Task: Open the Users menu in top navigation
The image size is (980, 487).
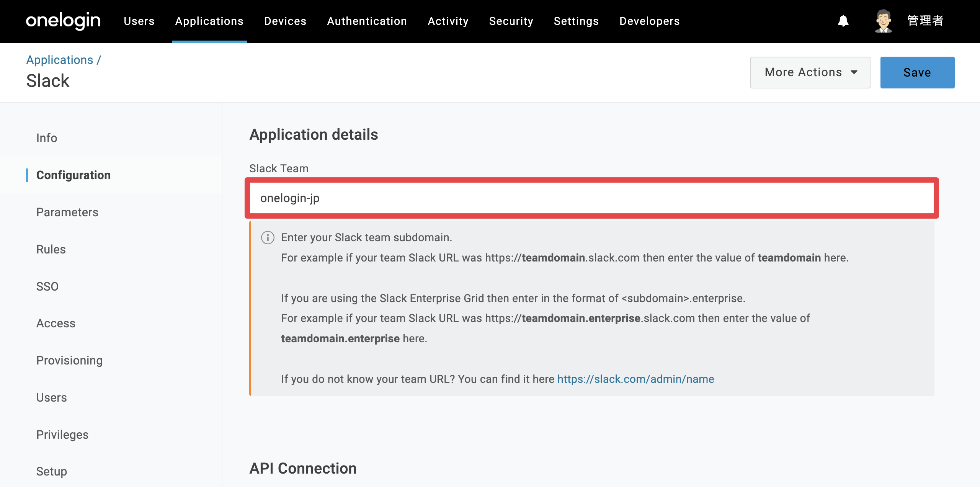Action: pyautogui.click(x=139, y=21)
